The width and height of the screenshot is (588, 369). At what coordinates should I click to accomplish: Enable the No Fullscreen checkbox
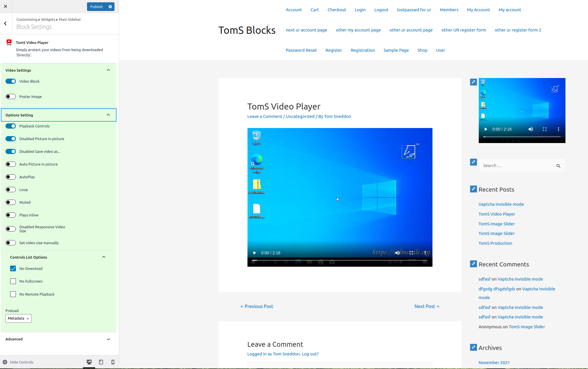(x=13, y=281)
